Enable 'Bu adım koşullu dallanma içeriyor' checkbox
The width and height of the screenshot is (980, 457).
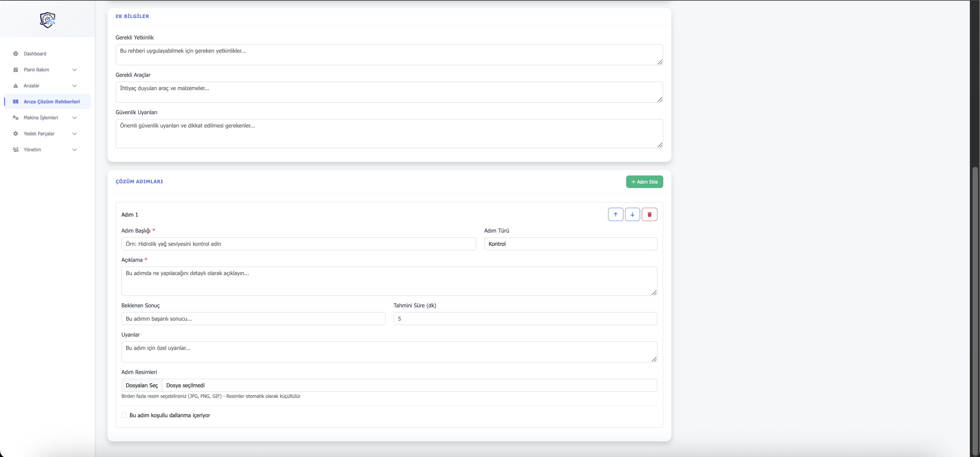(124, 415)
